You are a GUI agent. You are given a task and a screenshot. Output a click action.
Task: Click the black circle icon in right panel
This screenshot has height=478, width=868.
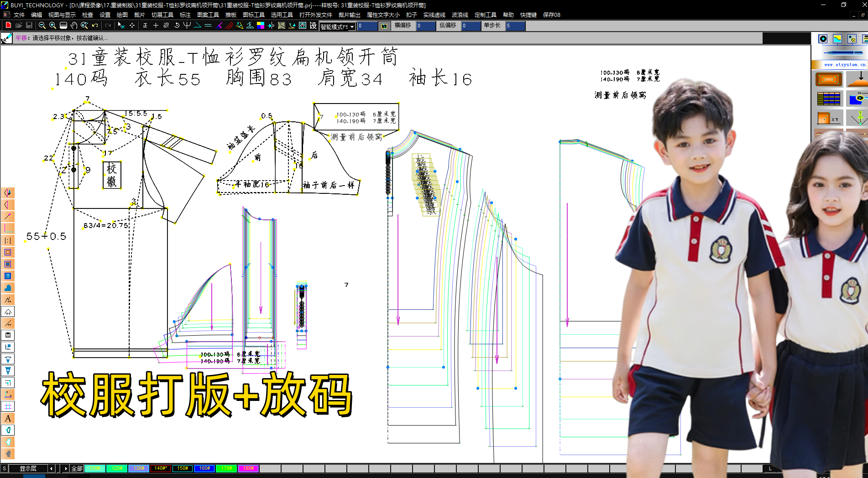tap(823, 39)
